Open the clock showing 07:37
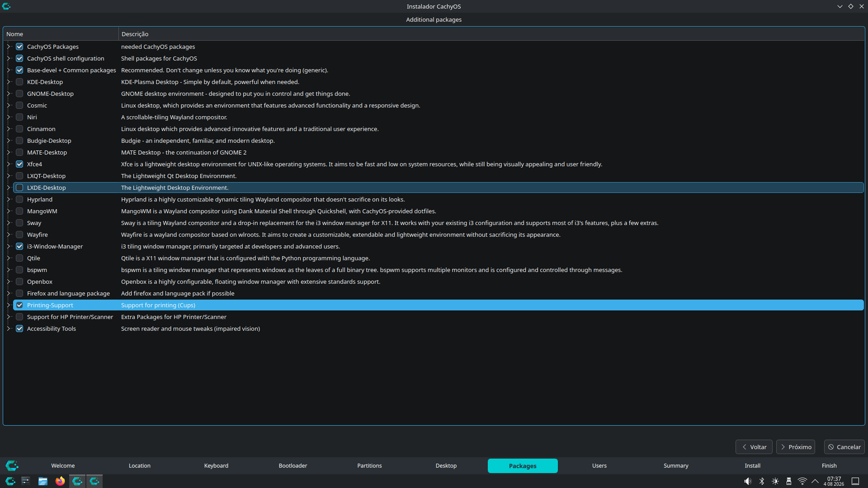This screenshot has height=488, width=868. [x=834, y=481]
